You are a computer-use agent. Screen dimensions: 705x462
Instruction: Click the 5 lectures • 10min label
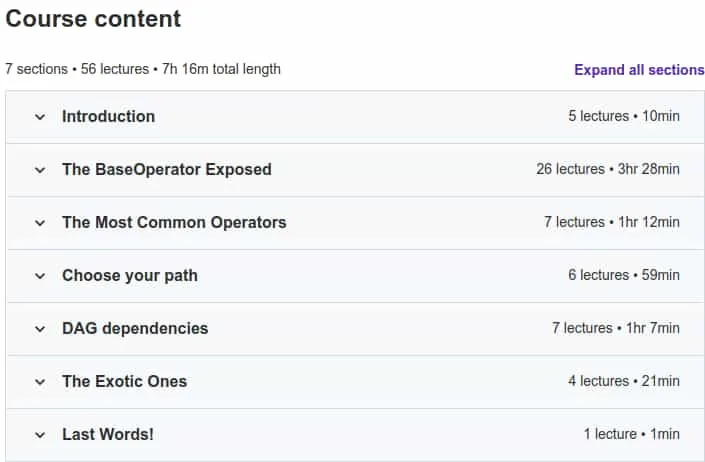click(624, 116)
